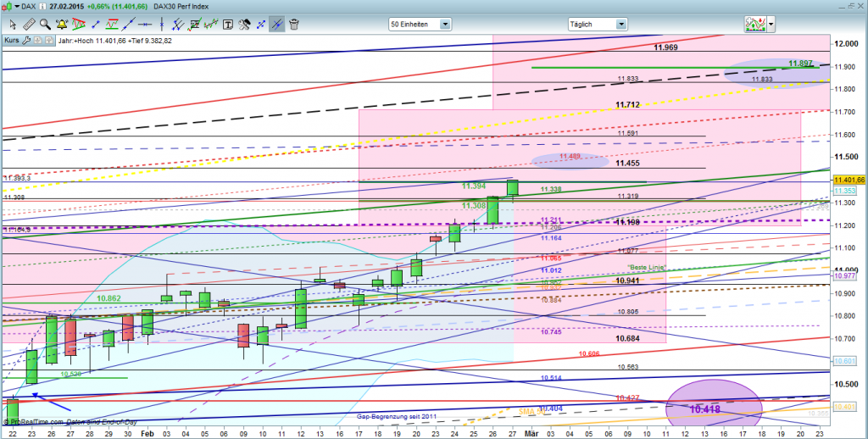Expand the DAX instrument dropdown arrow
The height and width of the screenshot is (439, 868).
17,7
